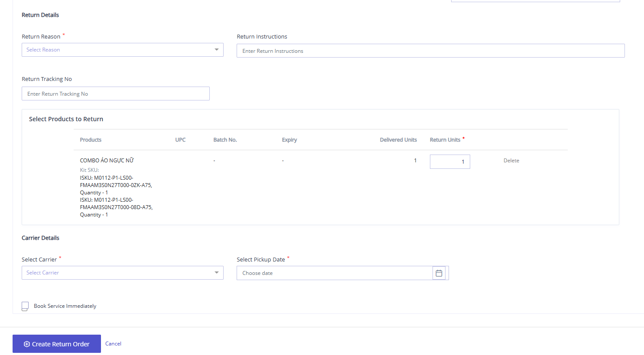The image size is (644, 355).
Task: Focus the Return Tracking No field
Action: click(115, 94)
